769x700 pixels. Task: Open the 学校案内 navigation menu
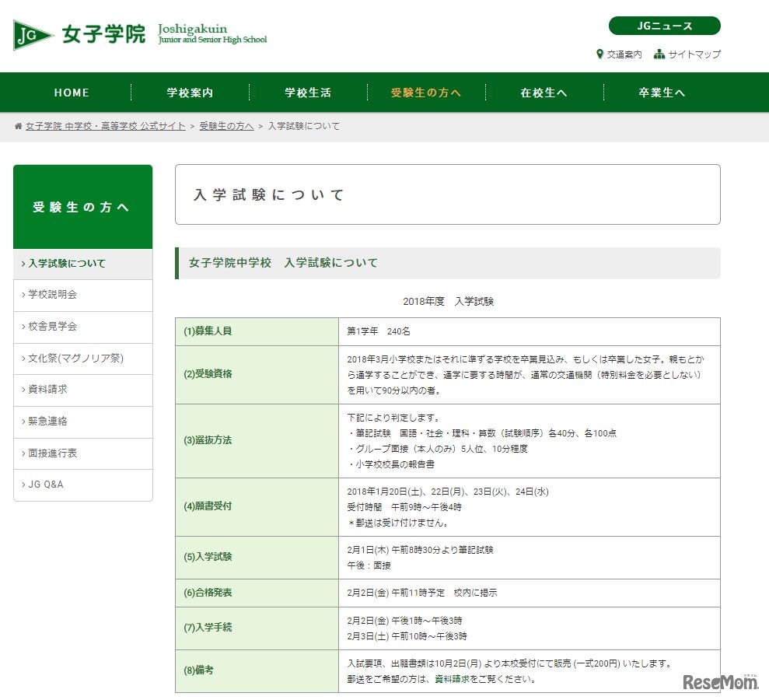(189, 92)
